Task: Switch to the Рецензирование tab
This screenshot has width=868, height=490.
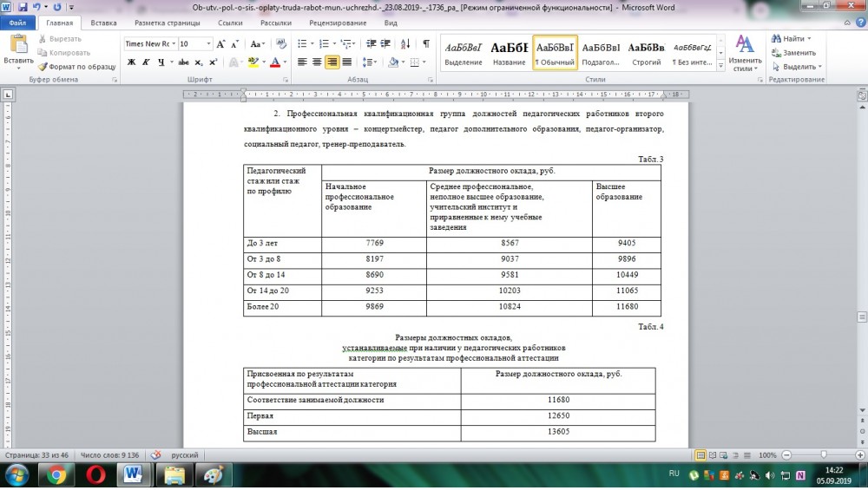Action: (x=338, y=23)
